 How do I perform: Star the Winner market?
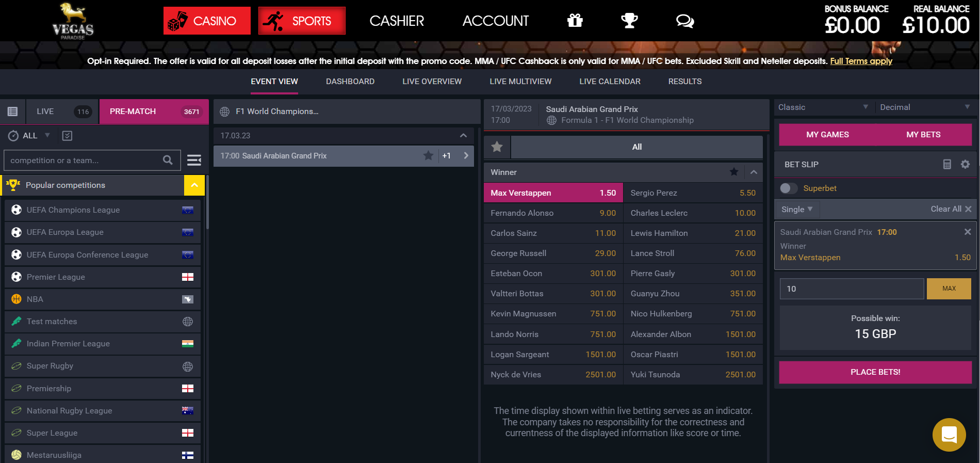click(x=734, y=172)
